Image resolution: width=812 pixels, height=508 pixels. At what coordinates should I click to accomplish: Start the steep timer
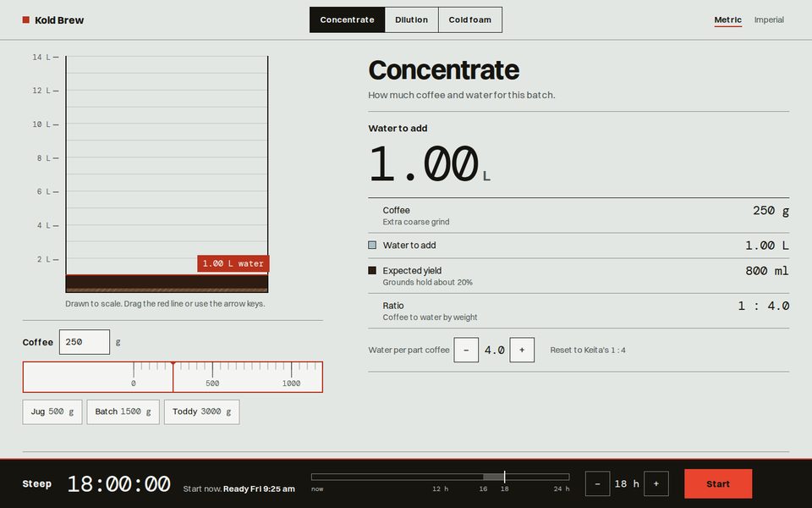tap(718, 483)
